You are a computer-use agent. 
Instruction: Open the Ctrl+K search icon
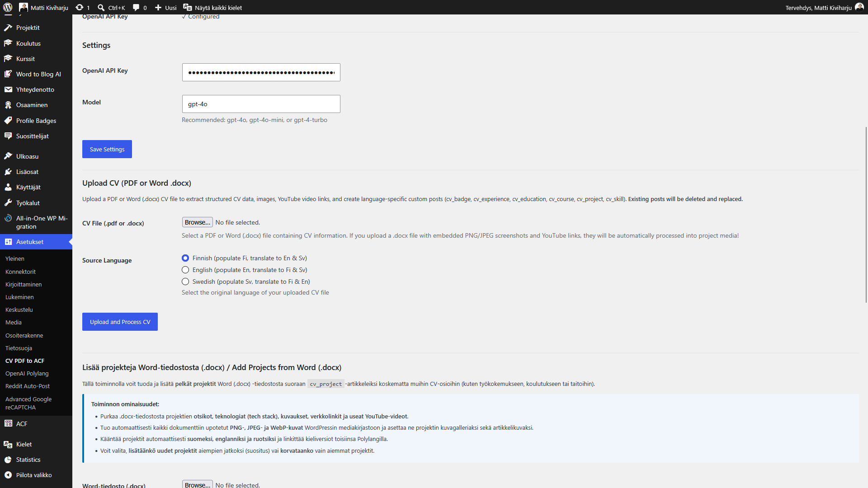[101, 8]
